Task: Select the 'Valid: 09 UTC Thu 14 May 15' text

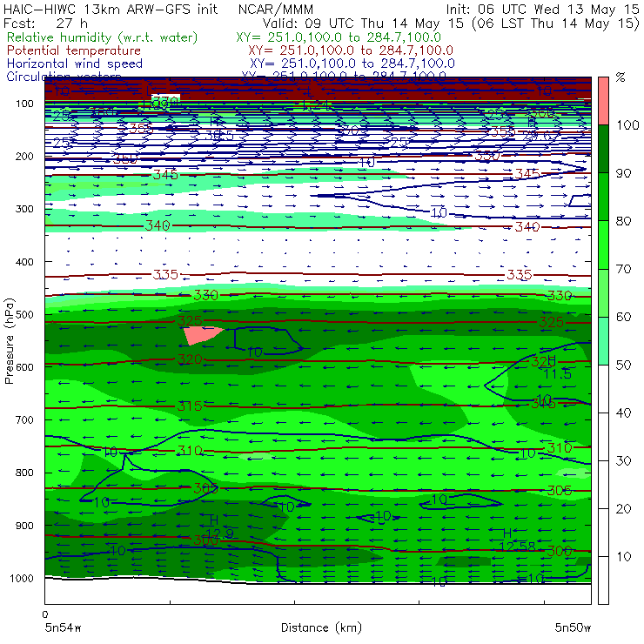Action: pyautogui.click(x=363, y=23)
